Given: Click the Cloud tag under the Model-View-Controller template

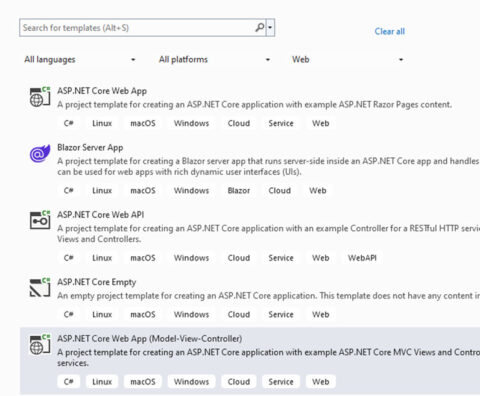Looking at the screenshot, I should 239,382.
